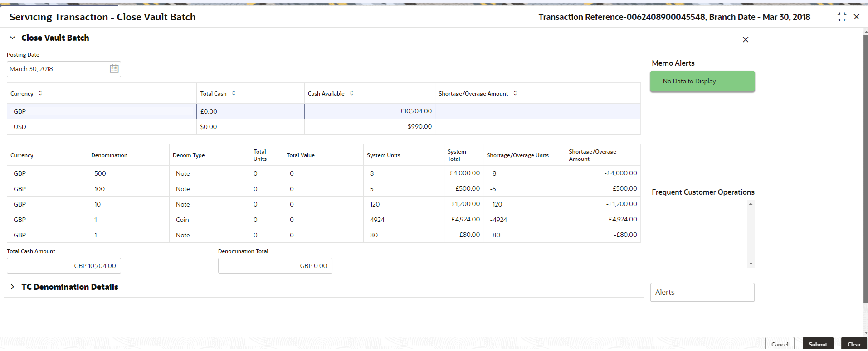Open the Alerts box
This screenshot has width=868, height=351.
(x=702, y=293)
